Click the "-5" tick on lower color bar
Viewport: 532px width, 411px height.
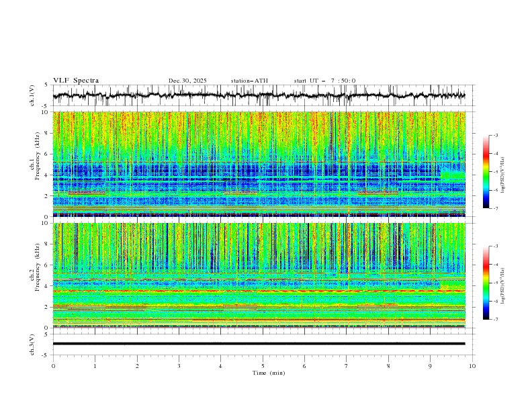(496, 283)
